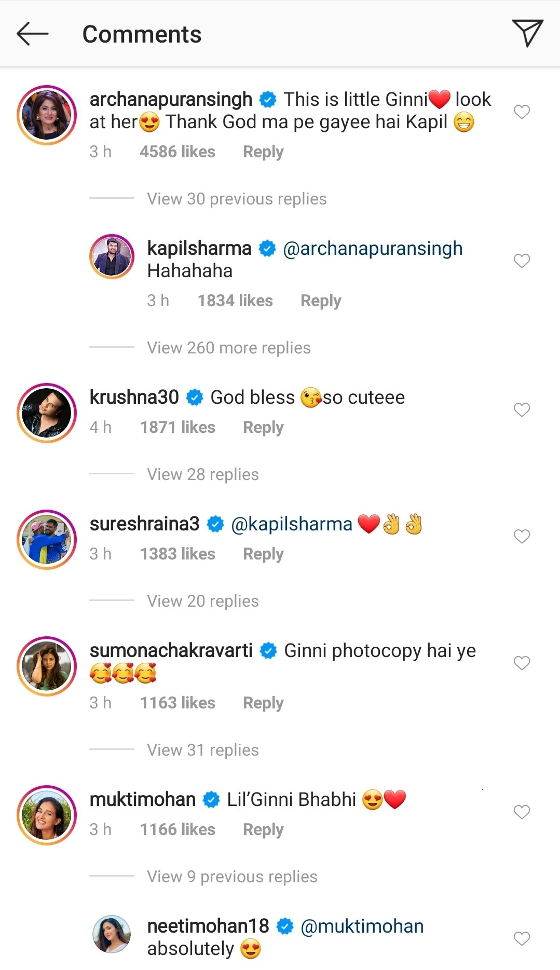
Task: Open the share/send paper plane icon
Action: (x=527, y=33)
